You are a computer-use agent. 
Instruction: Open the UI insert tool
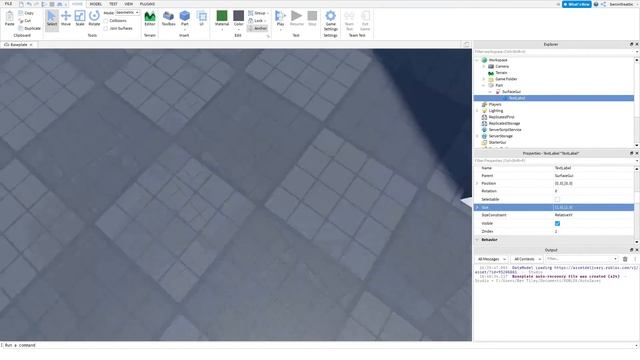(x=202, y=19)
